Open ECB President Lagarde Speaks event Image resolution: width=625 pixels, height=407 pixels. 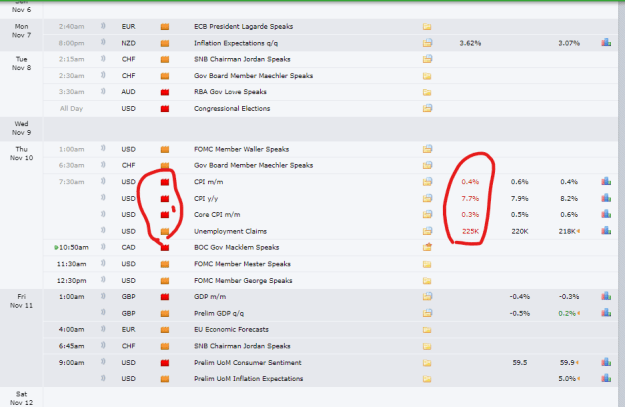click(243, 26)
